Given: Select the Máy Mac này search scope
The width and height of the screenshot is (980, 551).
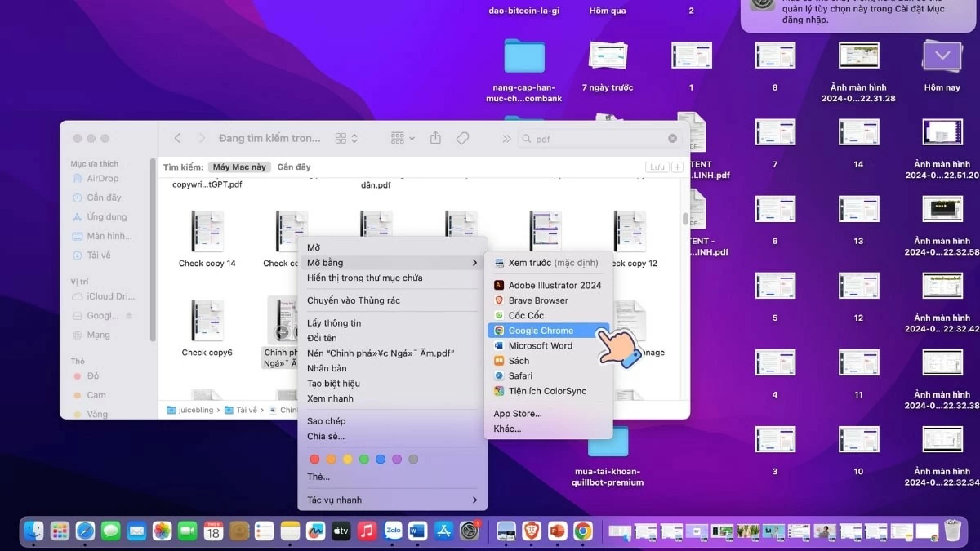Looking at the screenshot, I should tap(238, 167).
